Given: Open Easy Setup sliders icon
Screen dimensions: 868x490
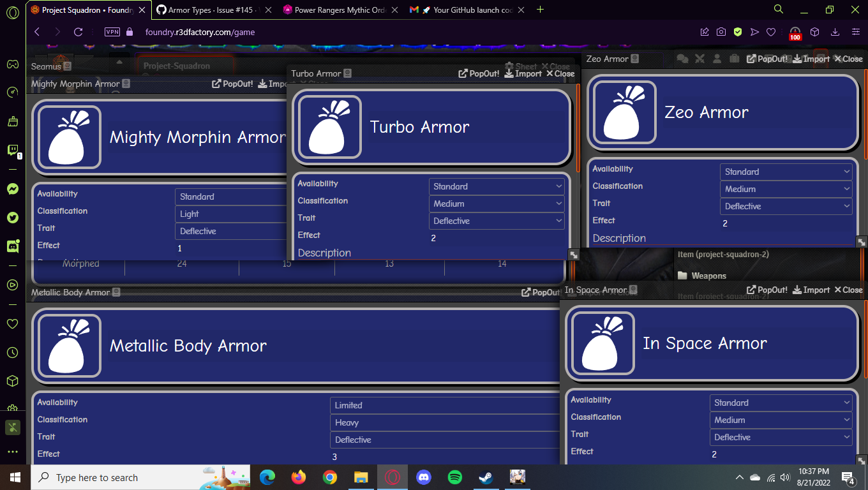Looking at the screenshot, I should (855, 32).
